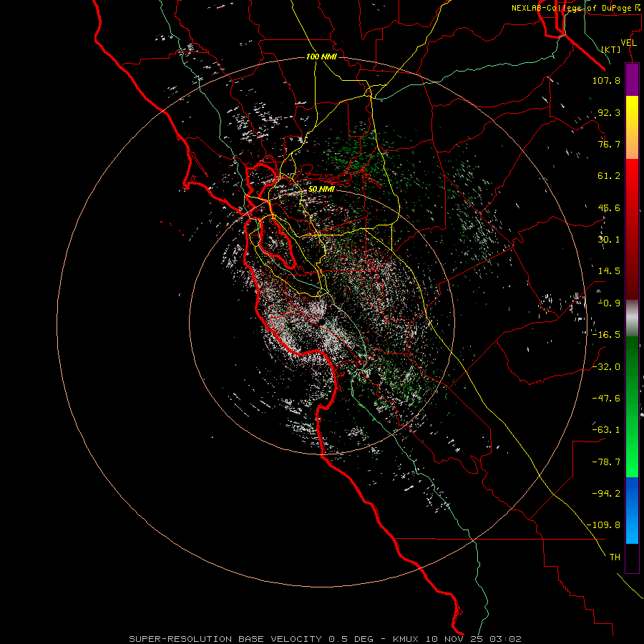Click the -94.2 velocity scale value
644x644 pixels.
[x=606, y=494]
